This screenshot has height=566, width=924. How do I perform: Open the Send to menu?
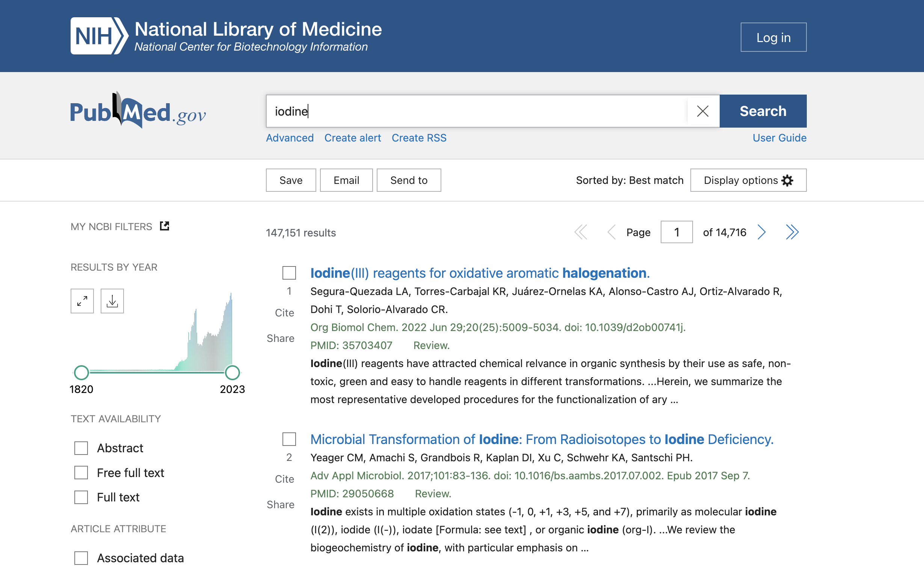[x=409, y=180]
